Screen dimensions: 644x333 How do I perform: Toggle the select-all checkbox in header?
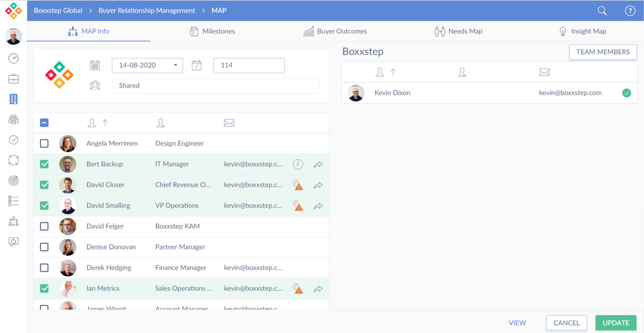[45, 123]
